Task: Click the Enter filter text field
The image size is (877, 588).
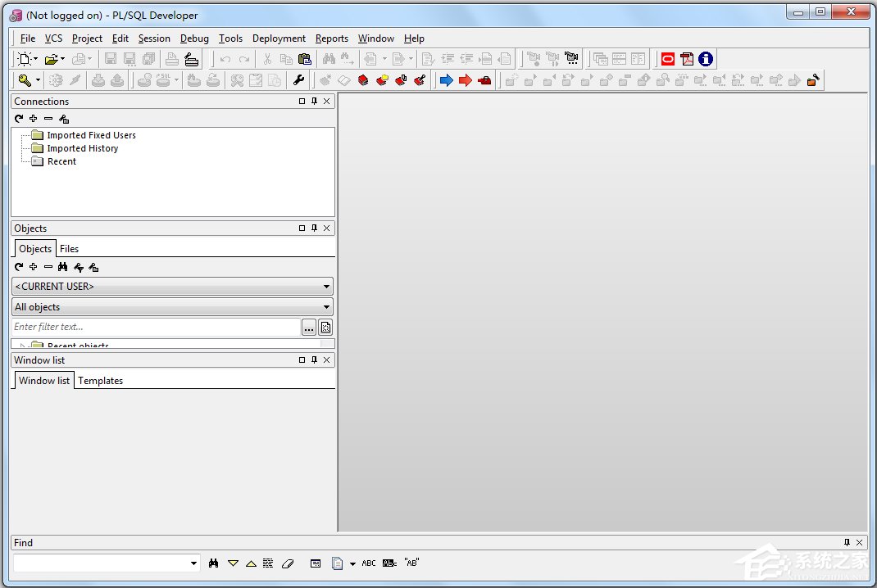Action: tap(156, 327)
